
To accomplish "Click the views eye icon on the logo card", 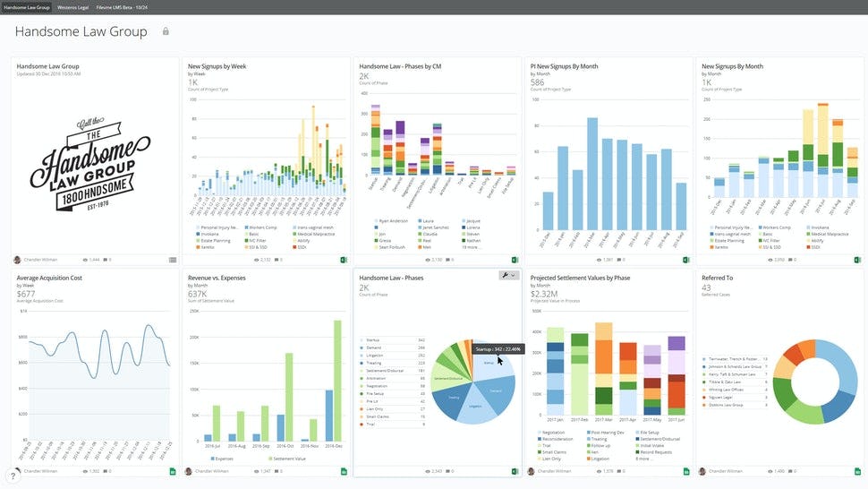I will pos(85,260).
